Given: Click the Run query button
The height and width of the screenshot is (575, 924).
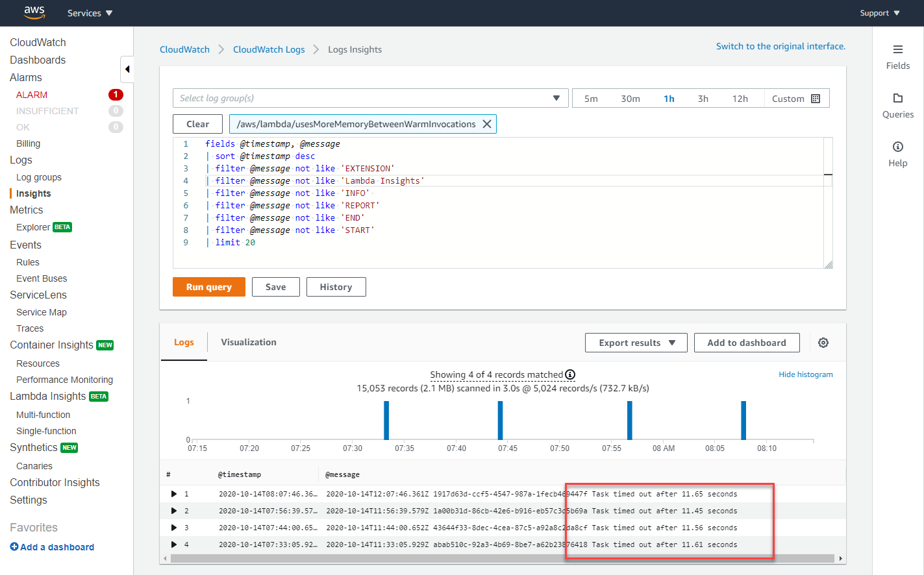Looking at the screenshot, I should 208,287.
